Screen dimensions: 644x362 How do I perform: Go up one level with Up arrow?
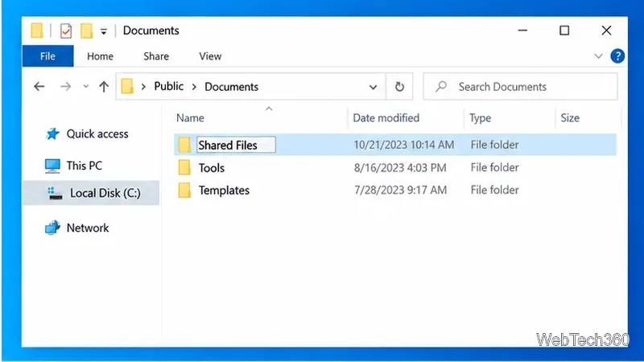point(104,86)
